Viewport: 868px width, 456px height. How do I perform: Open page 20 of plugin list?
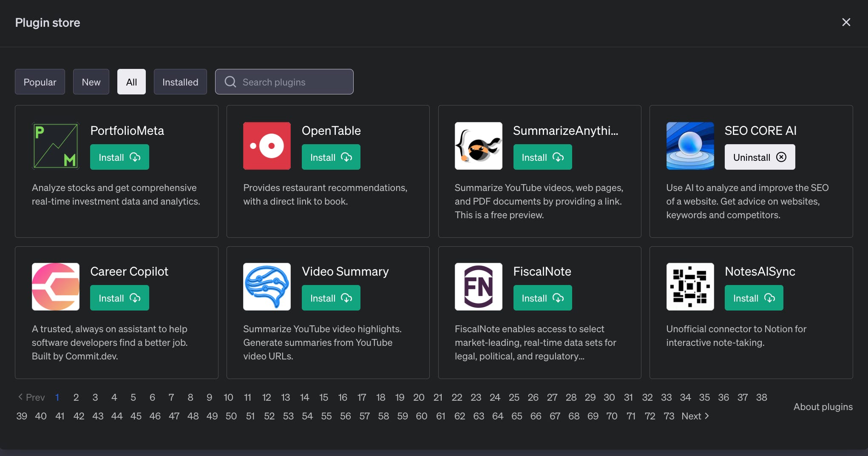coord(419,397)
